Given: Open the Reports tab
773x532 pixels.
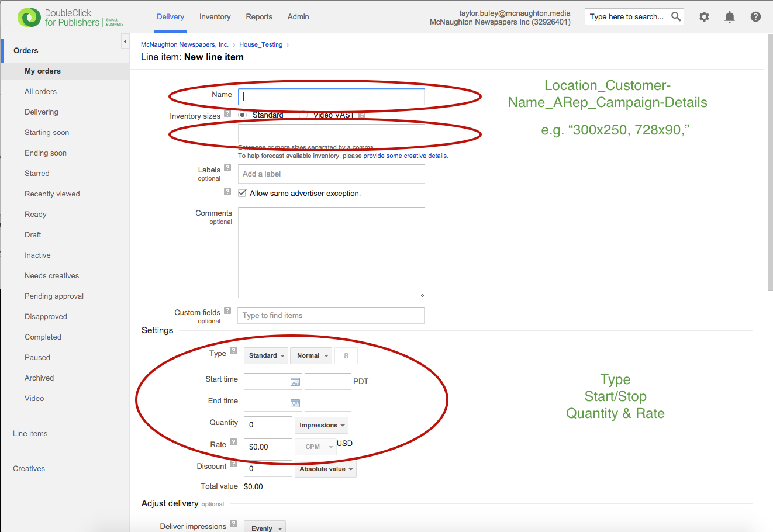Looking at the screenshot, I should (x=259, y=17).
